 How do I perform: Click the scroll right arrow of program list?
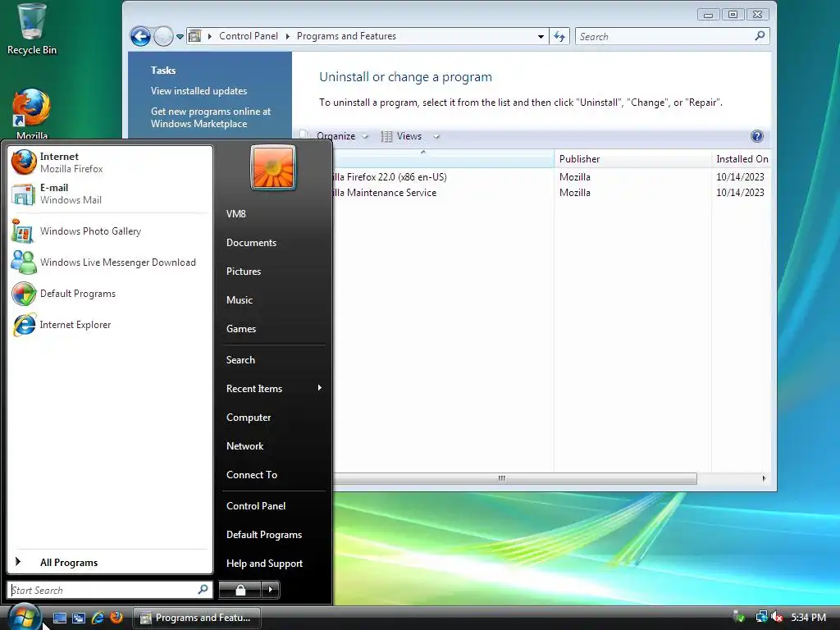[764, 478]
